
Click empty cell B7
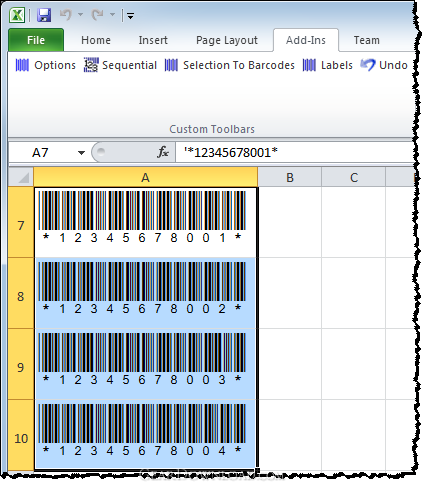click(290, 222)
